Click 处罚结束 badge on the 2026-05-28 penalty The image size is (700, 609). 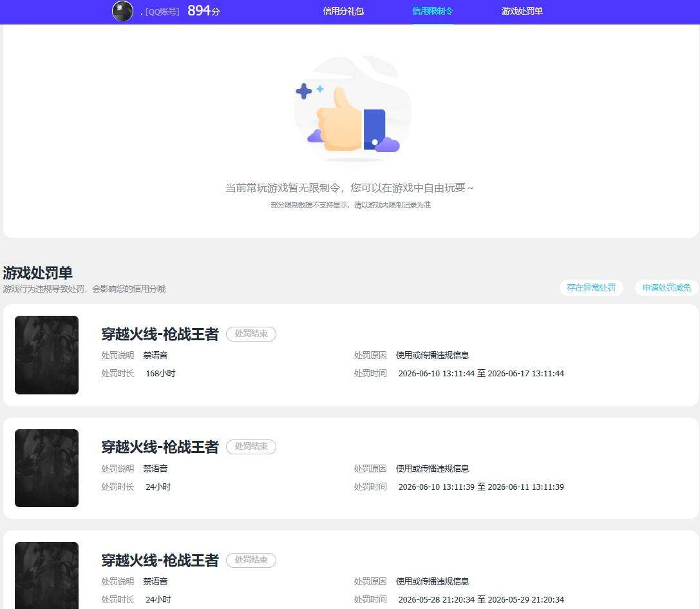click(251, 560)
